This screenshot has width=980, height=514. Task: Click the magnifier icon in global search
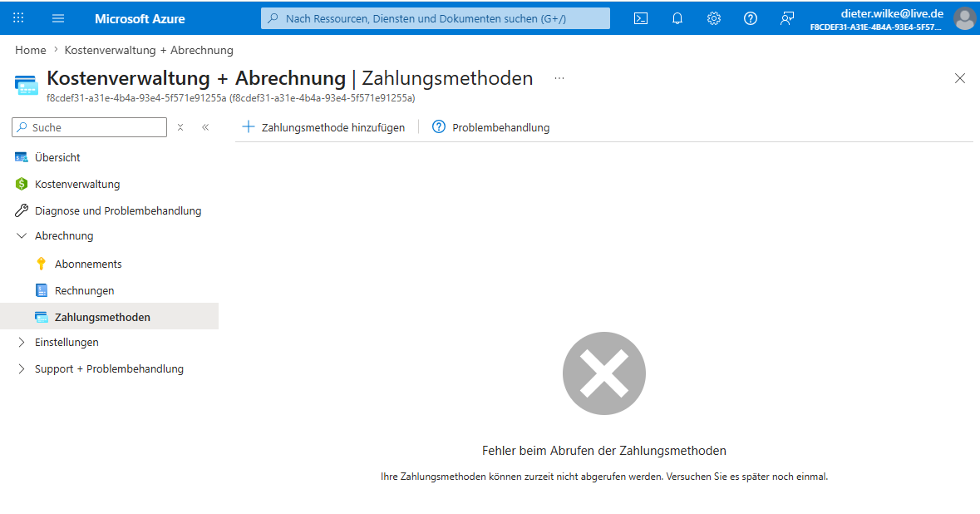[x=273, y=19]
